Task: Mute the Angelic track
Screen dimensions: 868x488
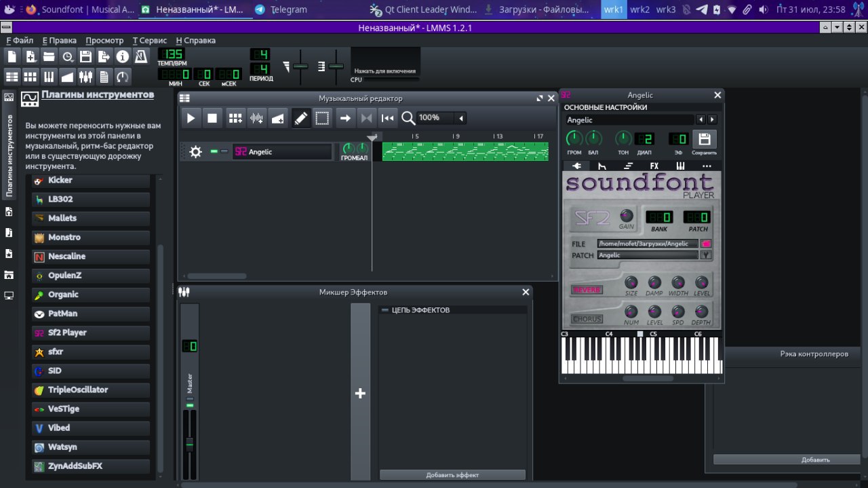Action: (214, 151)
